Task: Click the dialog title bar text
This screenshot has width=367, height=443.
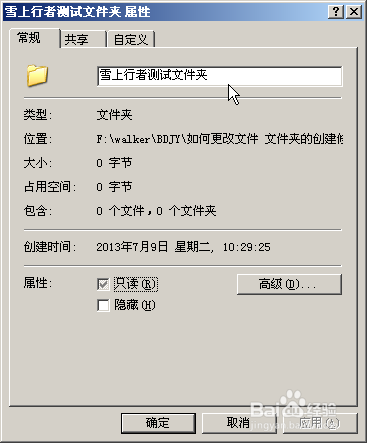Action: pyautogui.click(x=78, y=12)
